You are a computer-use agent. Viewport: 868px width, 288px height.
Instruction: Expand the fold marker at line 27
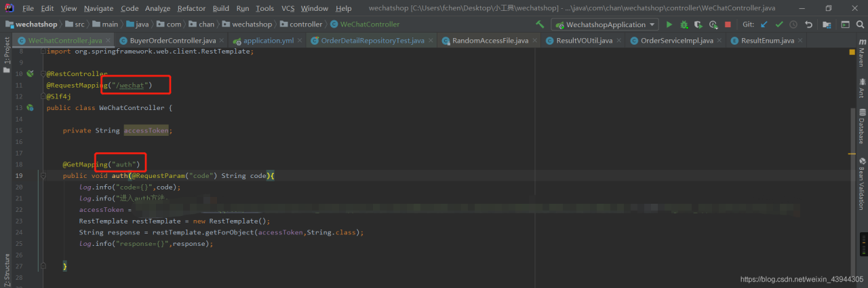click(43, 266)
